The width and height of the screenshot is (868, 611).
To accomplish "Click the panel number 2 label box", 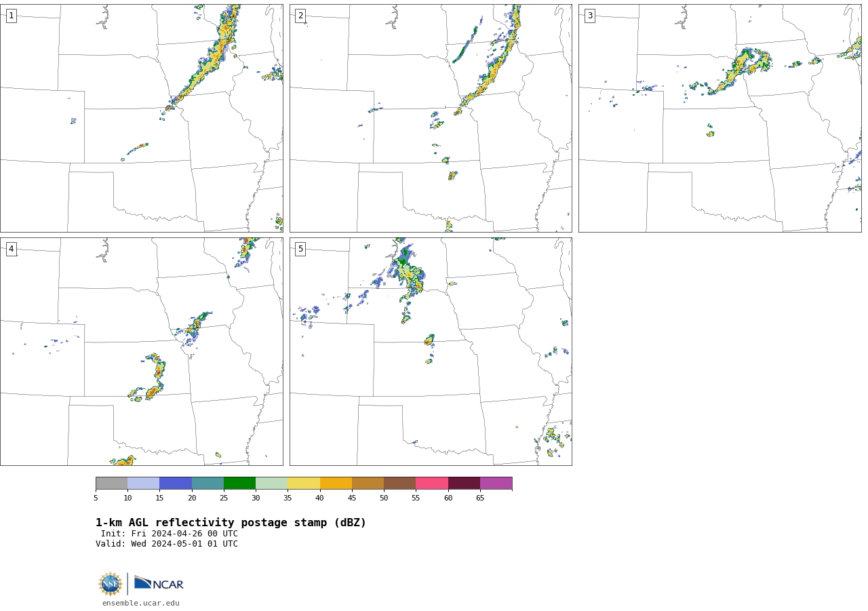I will tap(300, 16).
